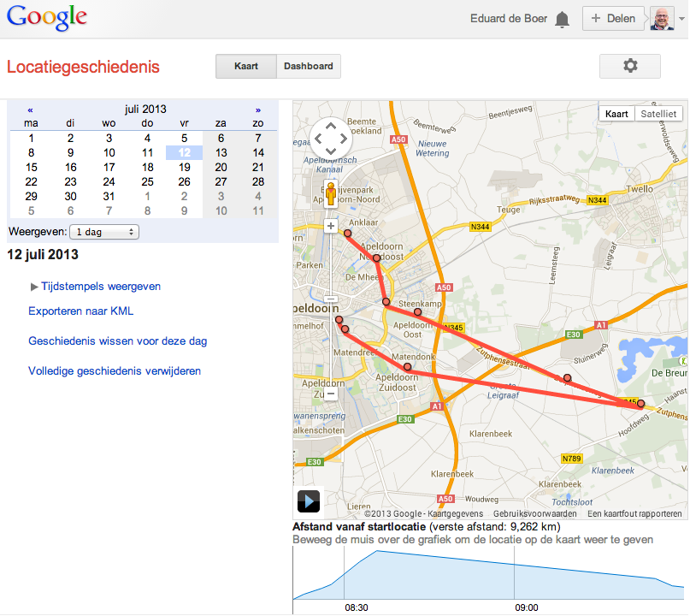
Task: Click the + Delen share button
Action: [x=613, y=19]
